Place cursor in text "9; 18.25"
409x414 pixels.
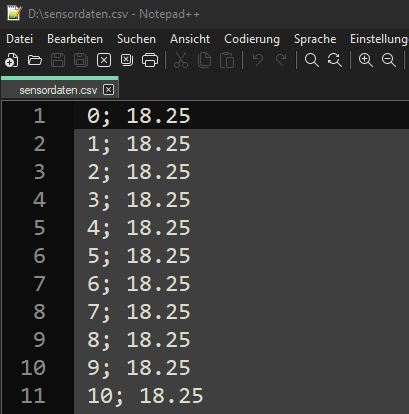tap(139, 368)
